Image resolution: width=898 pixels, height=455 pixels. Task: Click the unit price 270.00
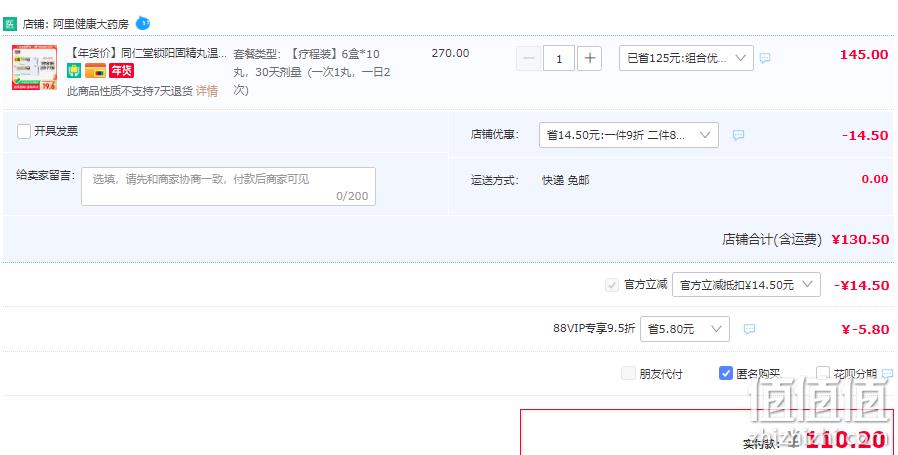pyautogui.click(x=450, y=53)
